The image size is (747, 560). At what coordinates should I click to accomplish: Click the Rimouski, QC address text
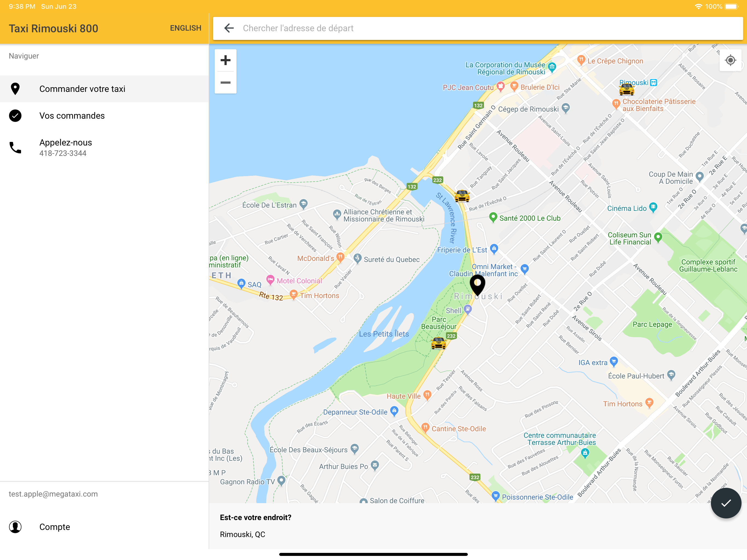coord(243,534)
